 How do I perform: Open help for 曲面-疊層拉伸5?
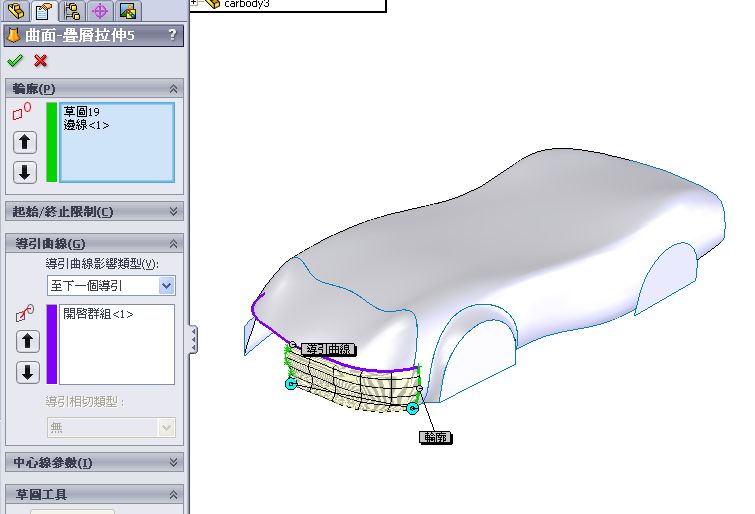click(172, 35)
